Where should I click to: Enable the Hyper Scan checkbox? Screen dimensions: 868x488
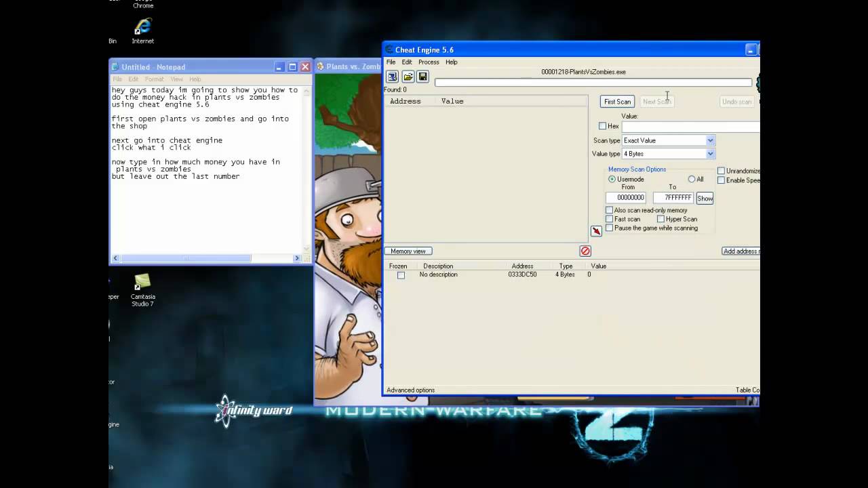660,219
